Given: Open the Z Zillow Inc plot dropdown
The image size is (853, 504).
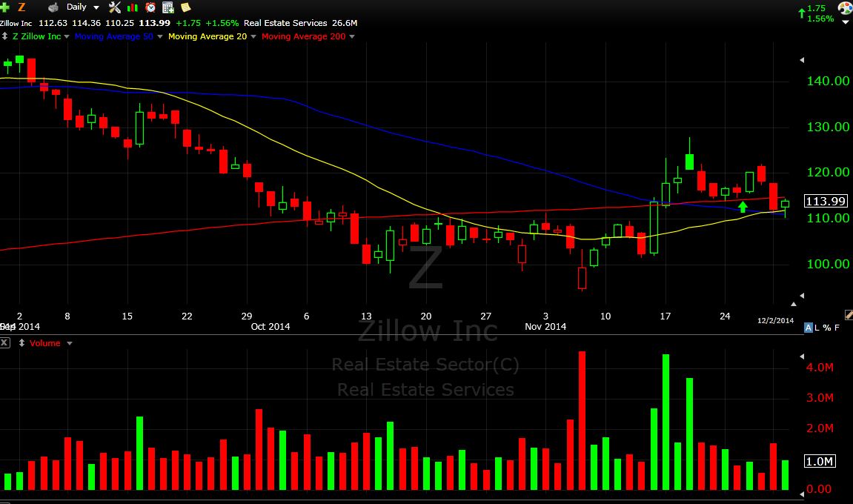Looking at the screenshot, I should click(x=67, y=36).
